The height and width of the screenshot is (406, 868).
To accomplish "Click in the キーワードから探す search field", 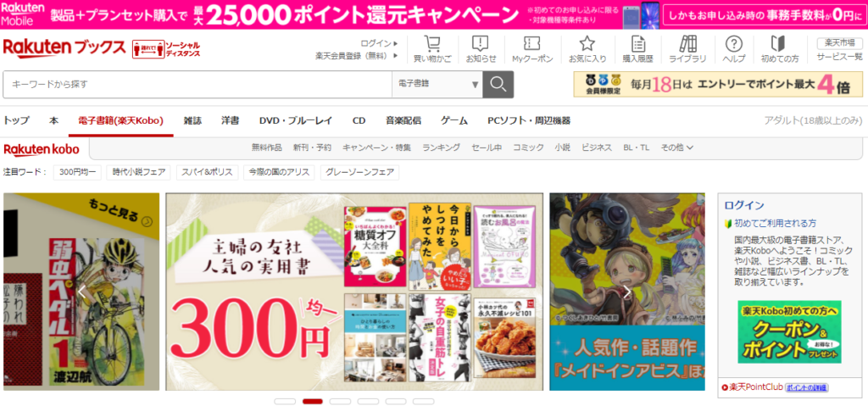I will pos(198,84).
